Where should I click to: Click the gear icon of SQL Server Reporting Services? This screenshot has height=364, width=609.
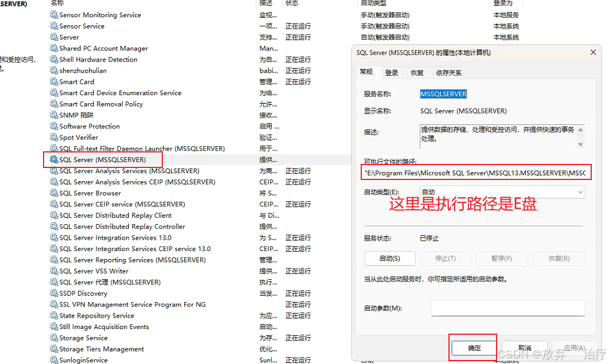[x=53, y=260]
